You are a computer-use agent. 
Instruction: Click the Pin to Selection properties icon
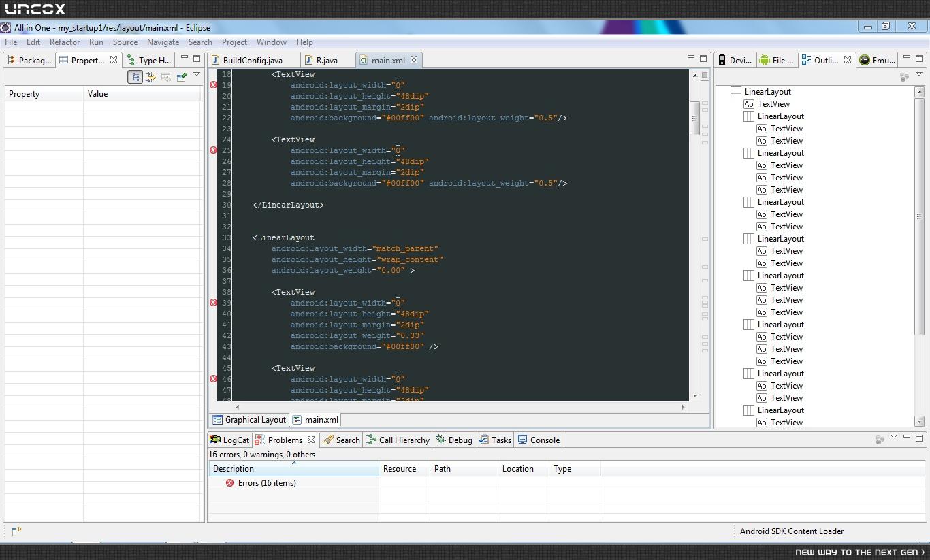click(181, 77)
